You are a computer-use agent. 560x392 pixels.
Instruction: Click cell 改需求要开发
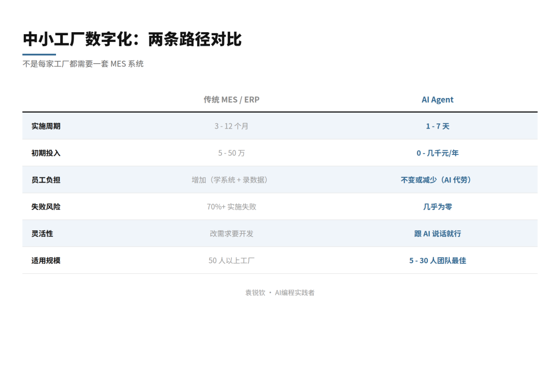point(231,233)
